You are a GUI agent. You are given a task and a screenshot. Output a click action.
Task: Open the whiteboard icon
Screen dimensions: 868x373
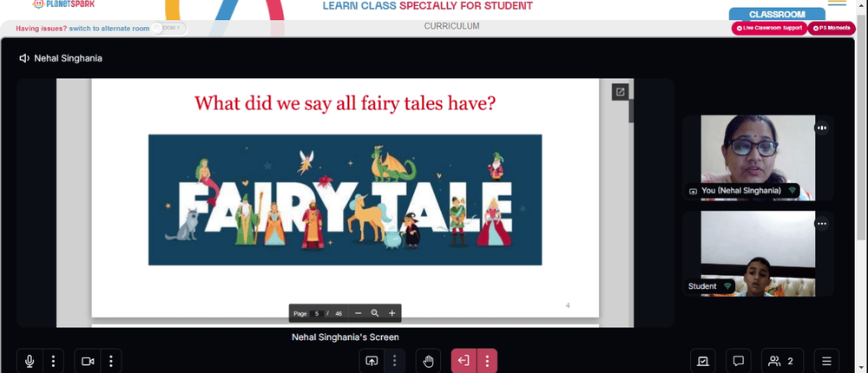pyautogui.click(x=703, y=361)
